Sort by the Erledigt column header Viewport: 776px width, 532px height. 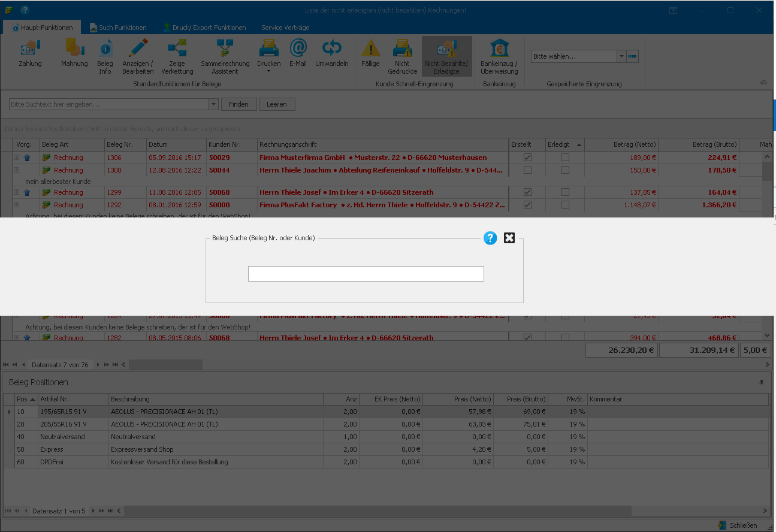[564, 144]
